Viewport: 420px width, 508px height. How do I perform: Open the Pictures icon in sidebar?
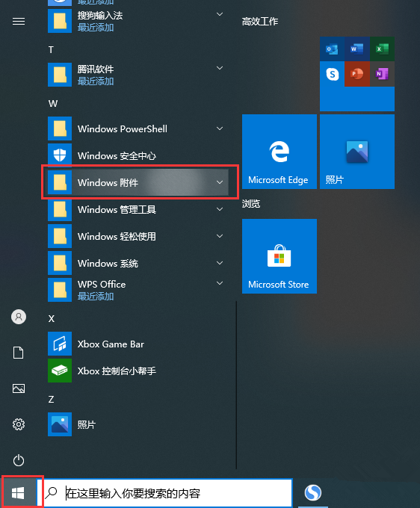click(19, 388)
